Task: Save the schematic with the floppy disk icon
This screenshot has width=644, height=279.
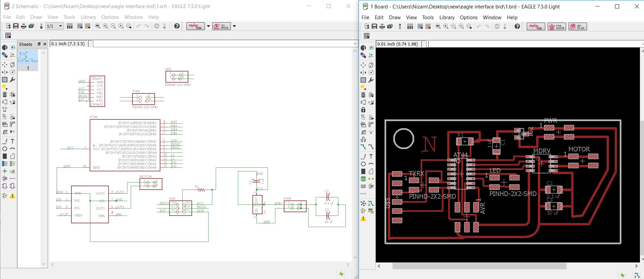Action: point(16,26)
